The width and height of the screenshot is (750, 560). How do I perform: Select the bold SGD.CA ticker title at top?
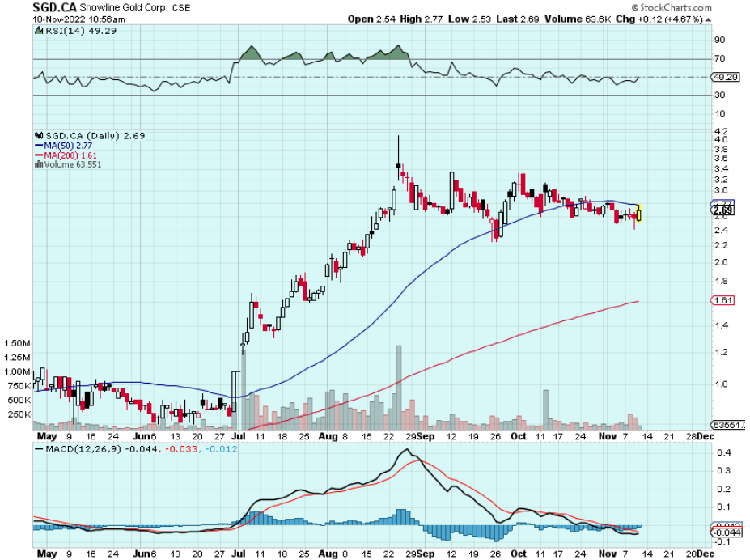click(54, 7)
